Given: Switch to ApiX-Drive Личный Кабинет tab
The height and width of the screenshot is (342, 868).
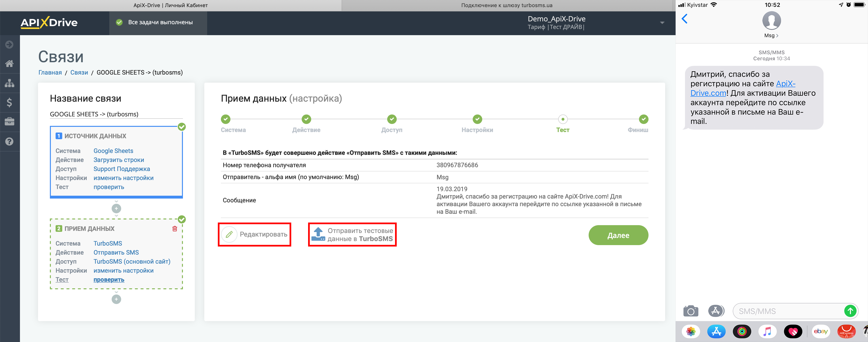Looking at the screenshot, I should coord(171,5).
